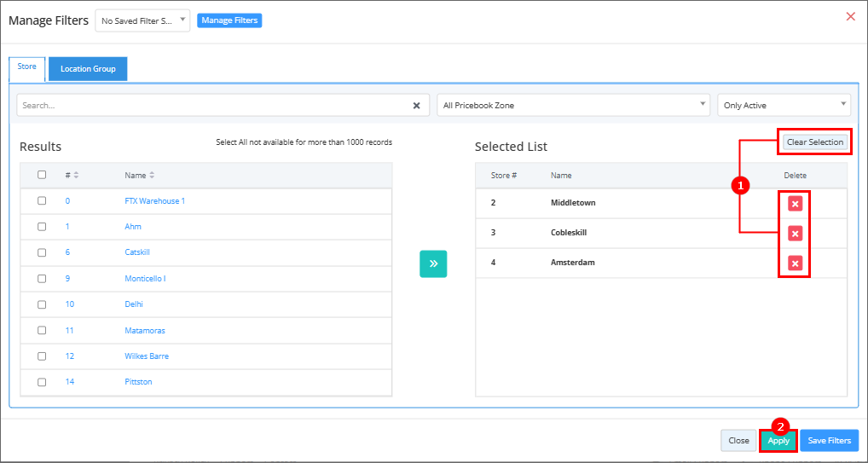This screenshot has height=463, width=868.
Task: Select the Store tab
Action: click(27, 67)
